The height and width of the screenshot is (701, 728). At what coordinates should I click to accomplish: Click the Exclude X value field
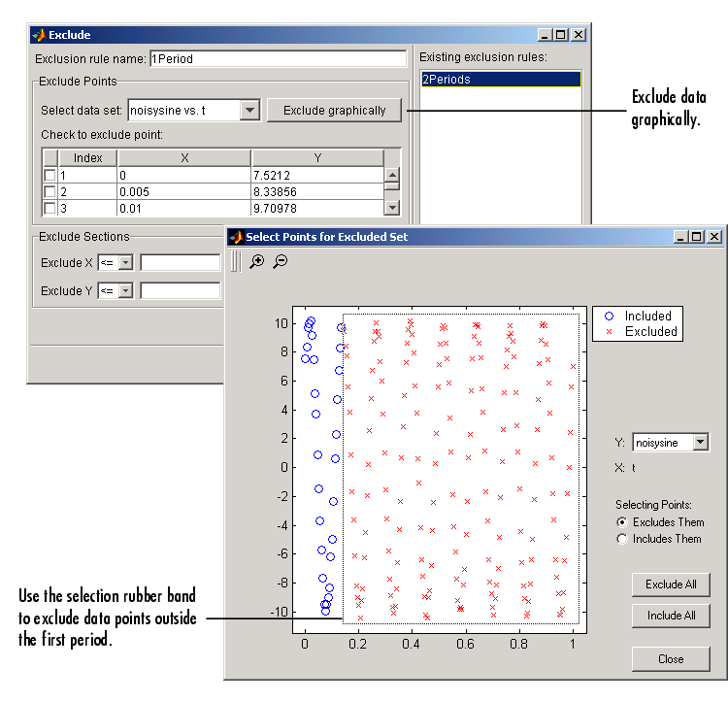pyautogui.click(x=181, y=263)
